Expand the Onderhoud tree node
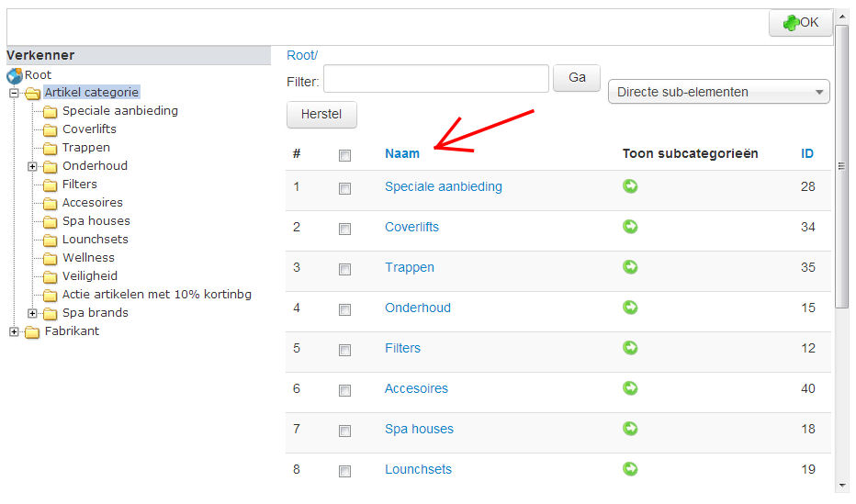 click(32, 166)
